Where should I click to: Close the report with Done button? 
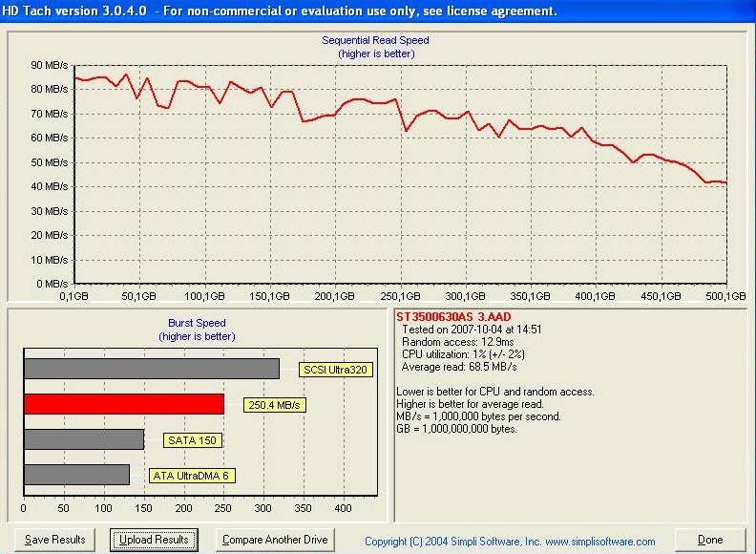[x=710, y=540]
